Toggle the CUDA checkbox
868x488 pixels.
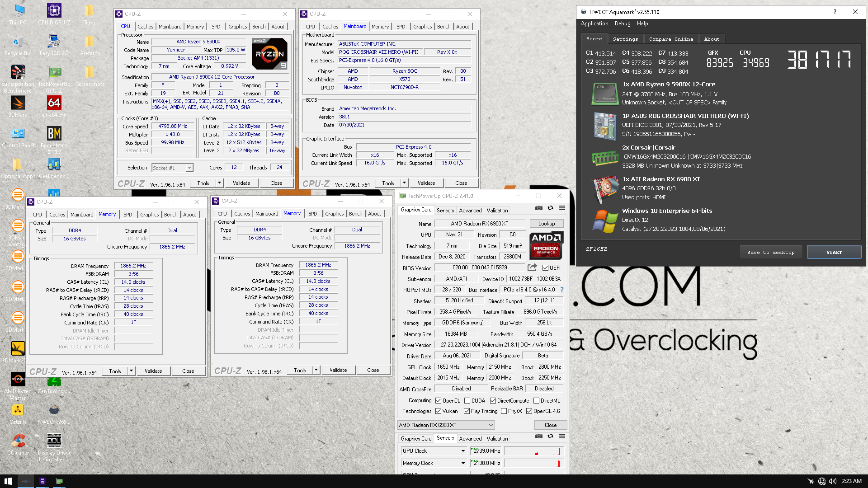[x=467, y=401]
